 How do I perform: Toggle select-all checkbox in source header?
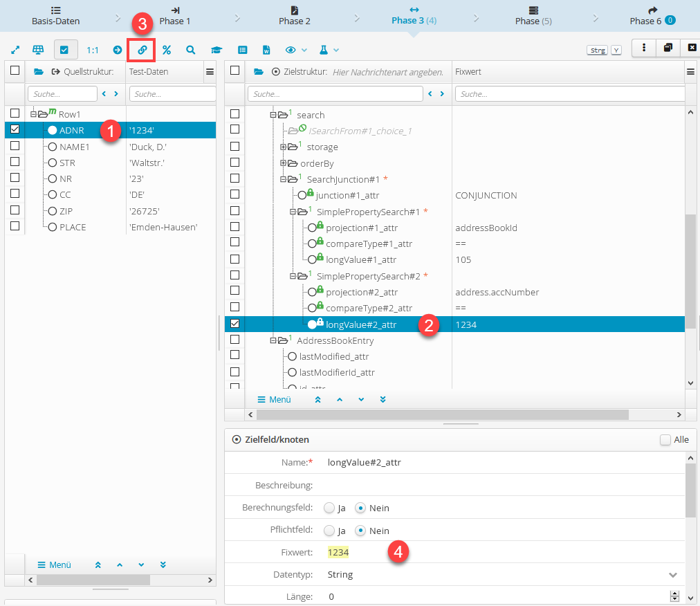pos(15,70)
